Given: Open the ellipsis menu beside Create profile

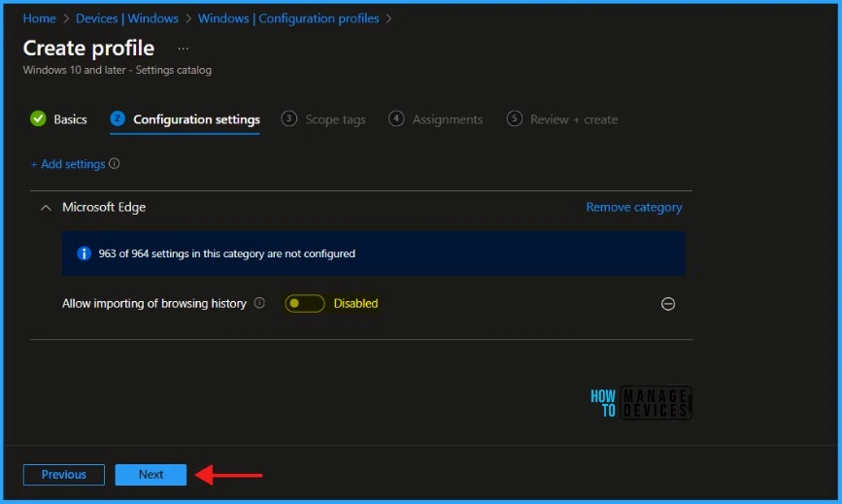Looking at the screenshot, I should pyautogui.click(x=184, y=49).
